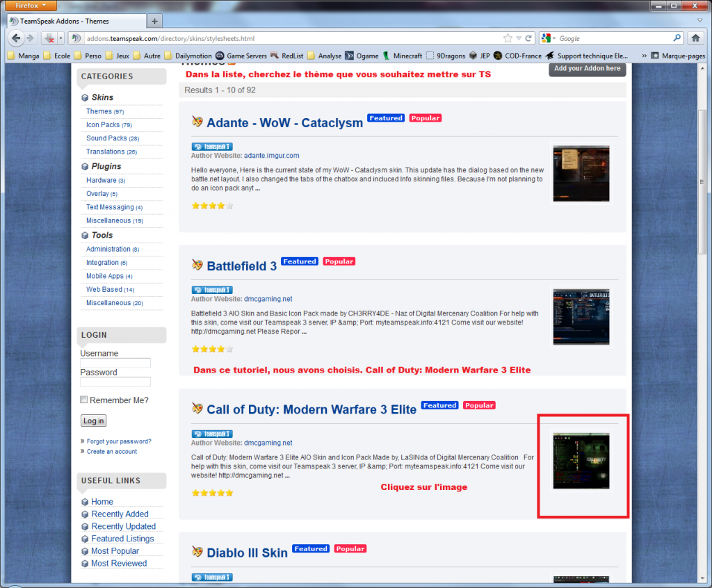Image resolution: width=712 pixels, height=588 pixels.
Task: Click the Featured badge beside Battlefield 3
Action: tap(299, 261)
